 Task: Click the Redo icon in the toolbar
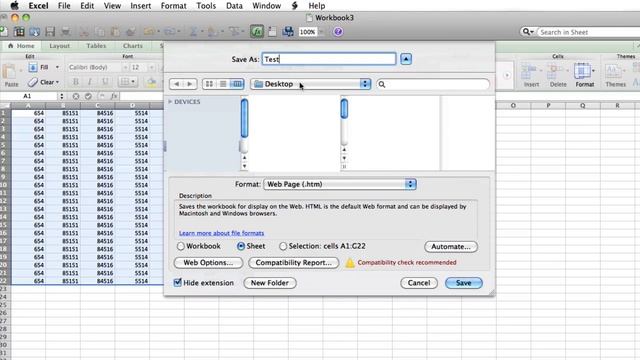(x=169, y=31)
